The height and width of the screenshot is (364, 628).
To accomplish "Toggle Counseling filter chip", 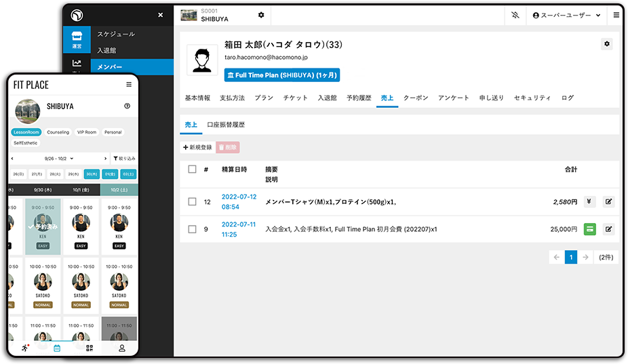I will pos(58,132).
